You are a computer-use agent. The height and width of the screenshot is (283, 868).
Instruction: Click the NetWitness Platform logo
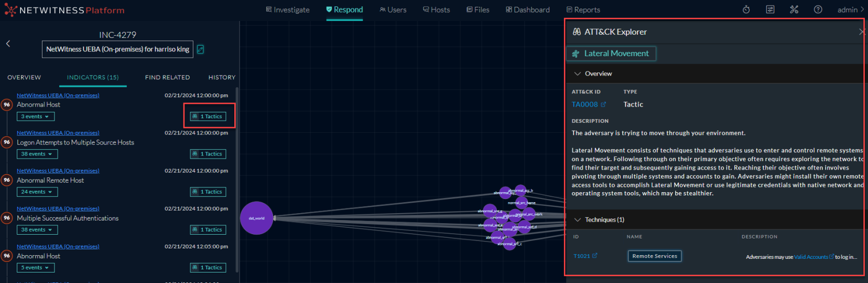[x=64, y=10]
